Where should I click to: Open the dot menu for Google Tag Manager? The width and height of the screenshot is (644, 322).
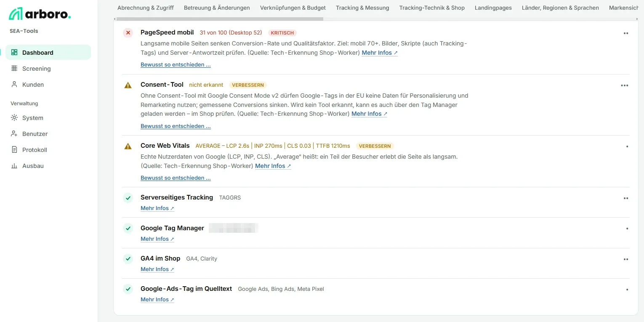coord(627,229)
